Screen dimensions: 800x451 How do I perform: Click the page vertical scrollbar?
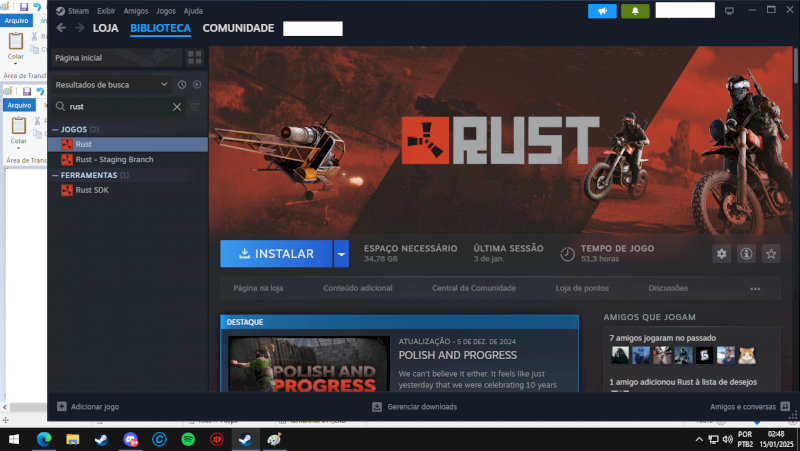(795, 65)
